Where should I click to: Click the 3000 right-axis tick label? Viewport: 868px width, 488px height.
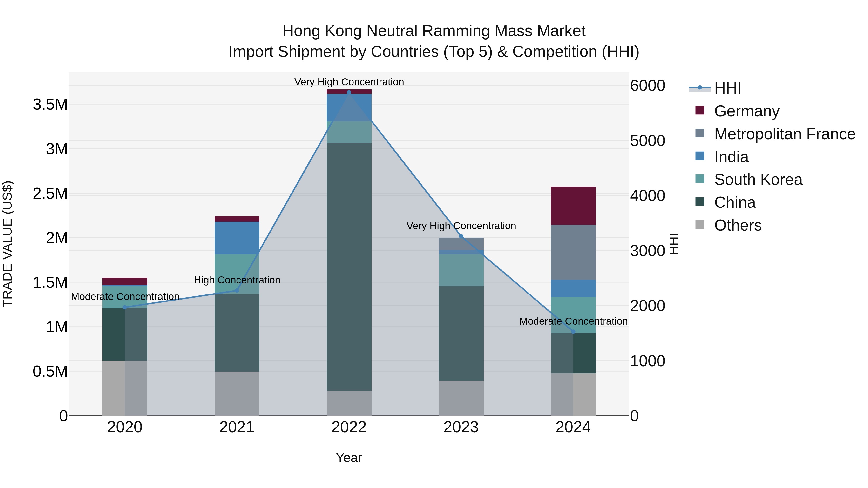click(x=648, y=251)
